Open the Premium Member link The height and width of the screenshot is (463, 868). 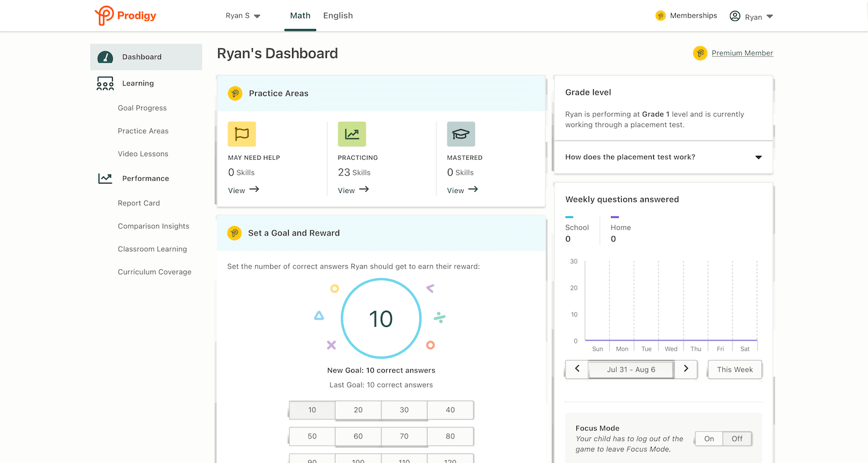pyautogui.click(x=742, y=53)
